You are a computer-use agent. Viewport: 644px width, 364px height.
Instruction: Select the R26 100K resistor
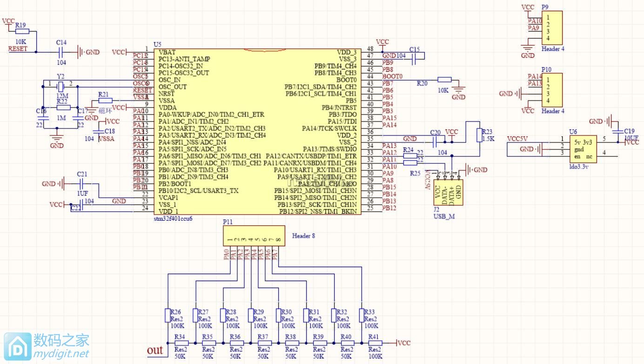168,315
